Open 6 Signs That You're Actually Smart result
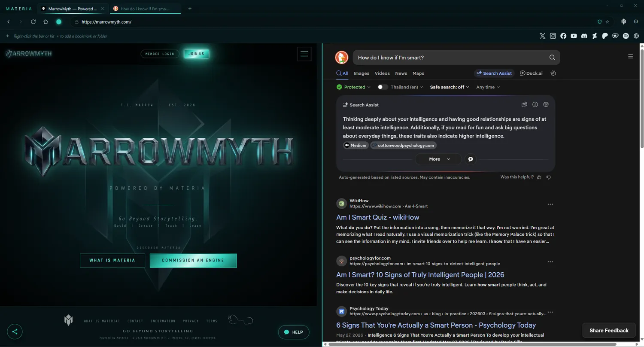 tap(436, 325)
